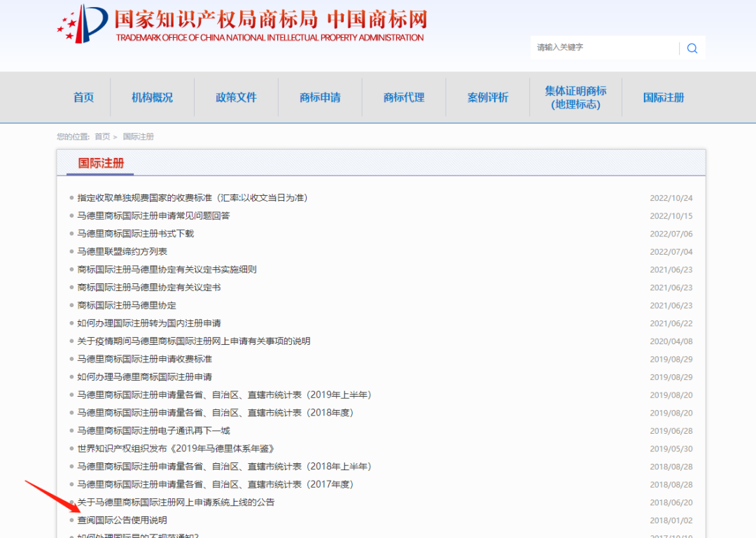Select 集体证明商标（地理标志） in navigation
The width and height of the screenshot is (756, 538).
[575, 97]
